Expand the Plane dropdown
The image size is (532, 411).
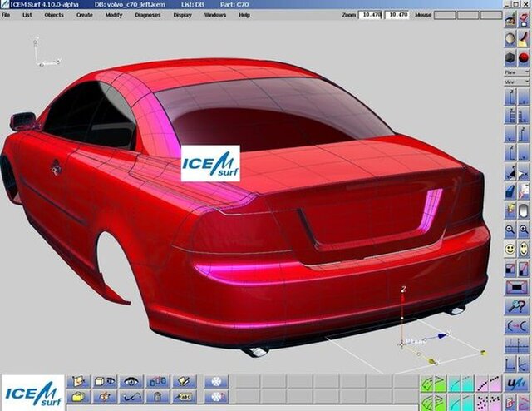pos(516,72)
